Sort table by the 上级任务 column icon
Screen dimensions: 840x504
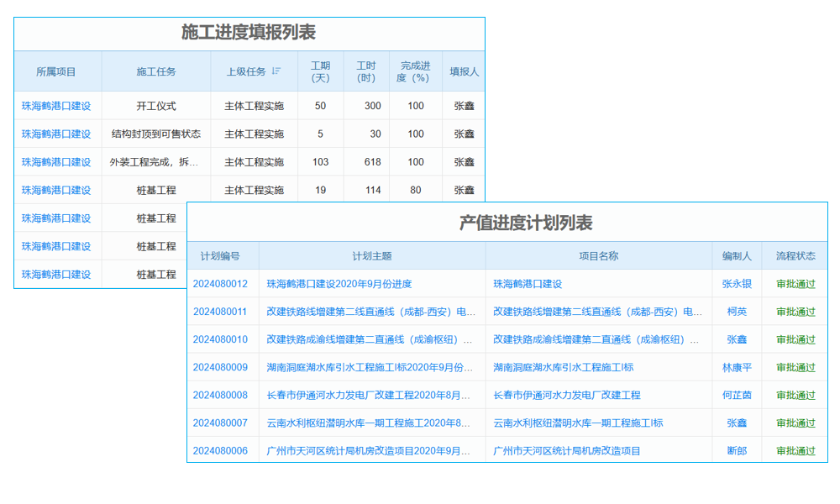tap(277, 71)
